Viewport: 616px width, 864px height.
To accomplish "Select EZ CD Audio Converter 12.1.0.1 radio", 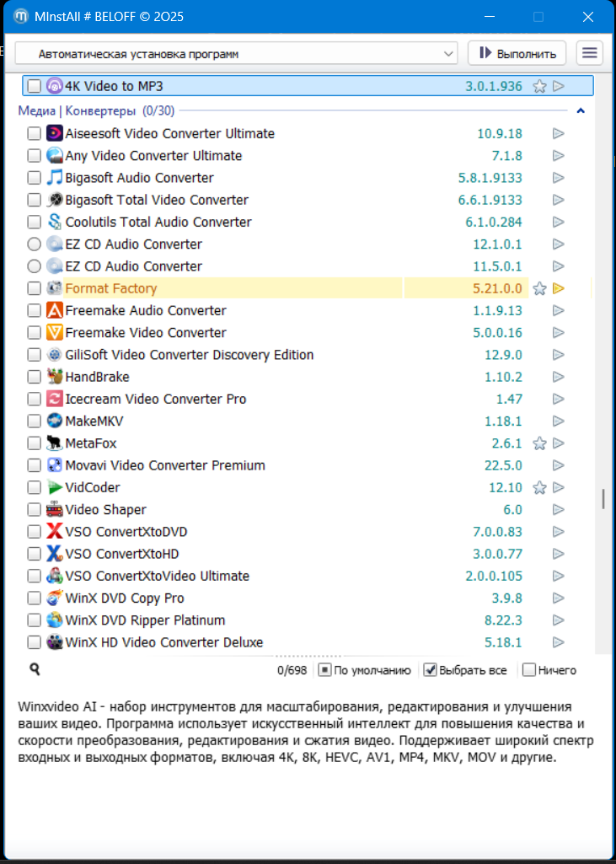I will pos(34,244).
